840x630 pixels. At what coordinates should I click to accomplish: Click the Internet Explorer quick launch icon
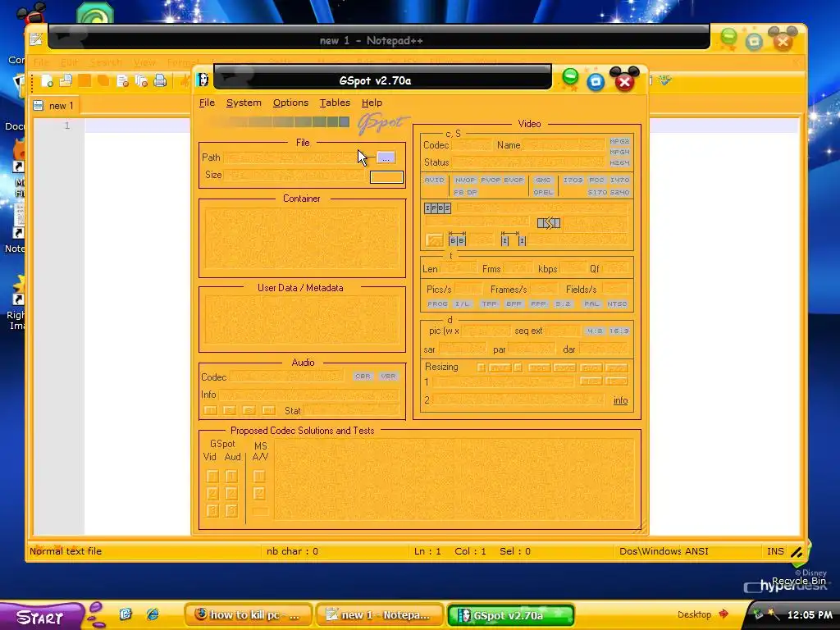pos(153,614)
